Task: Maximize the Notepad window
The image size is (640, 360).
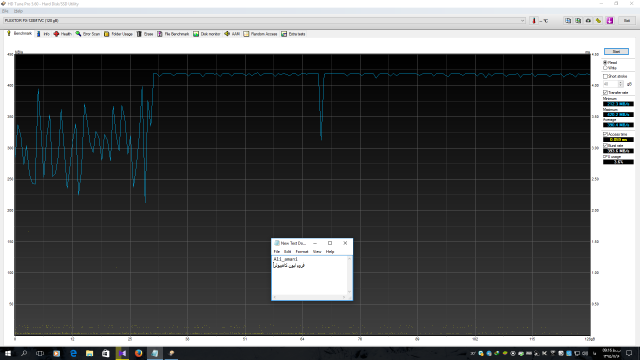Action: click(x=330, y=243)
